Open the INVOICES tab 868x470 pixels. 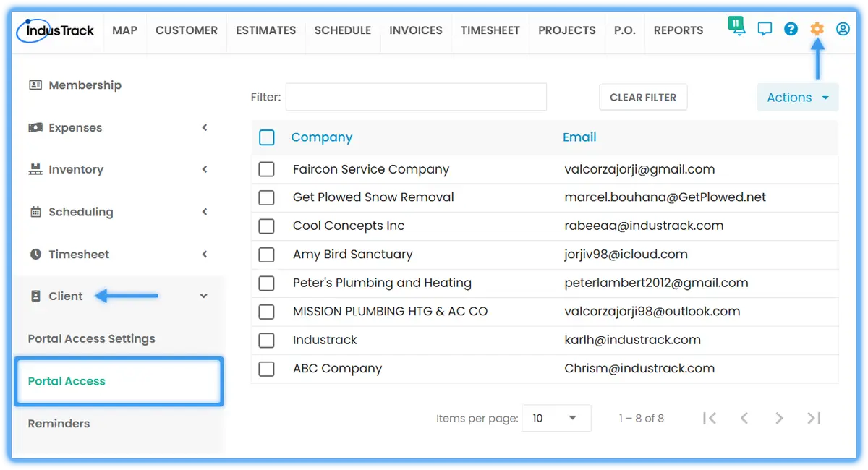pyautogui.click(x=416, y=30)
